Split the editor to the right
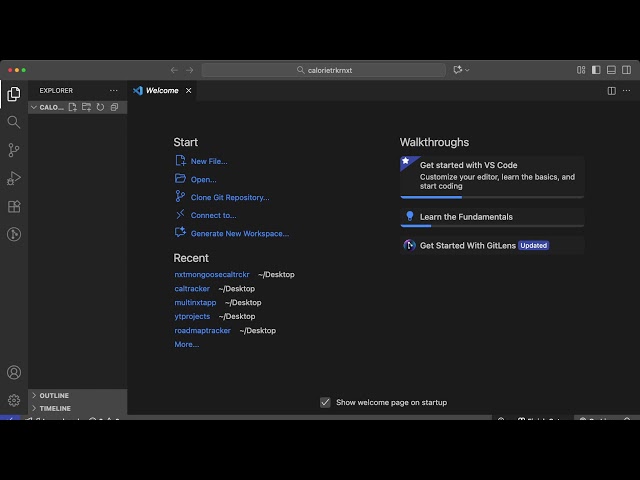The image size is (640, 480). tap(611, 91)
